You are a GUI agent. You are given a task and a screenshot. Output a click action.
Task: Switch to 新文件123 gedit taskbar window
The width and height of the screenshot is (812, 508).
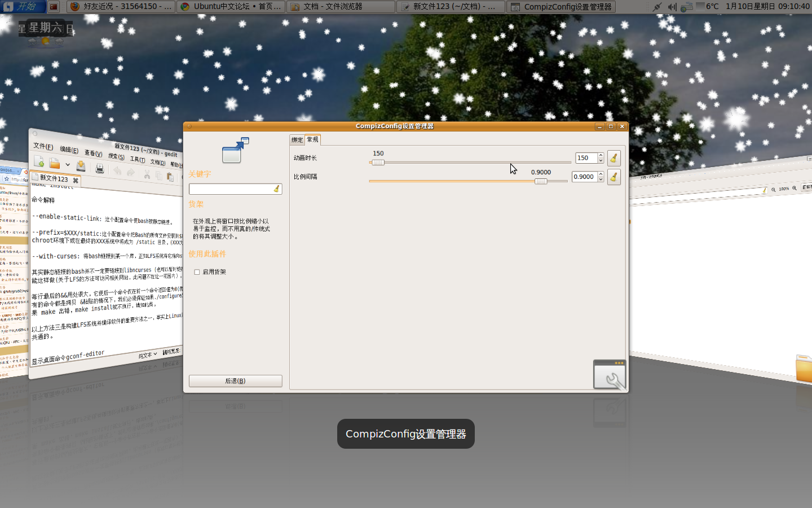pos(451,7)
